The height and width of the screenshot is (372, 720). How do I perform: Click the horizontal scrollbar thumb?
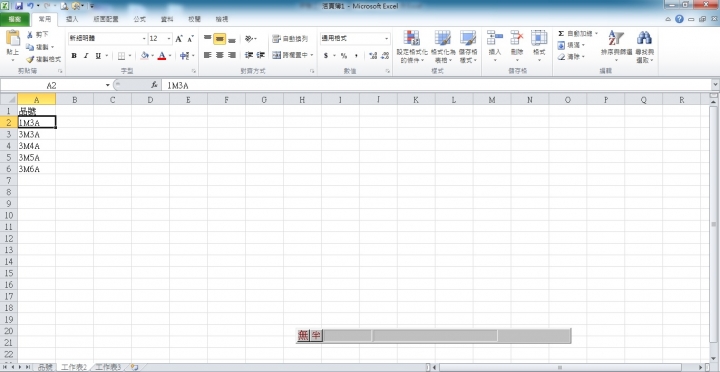click(560, 367)
